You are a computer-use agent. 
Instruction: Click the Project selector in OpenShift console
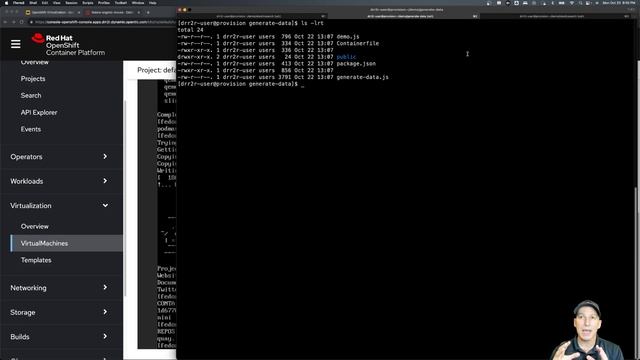[x=156, y=70]
